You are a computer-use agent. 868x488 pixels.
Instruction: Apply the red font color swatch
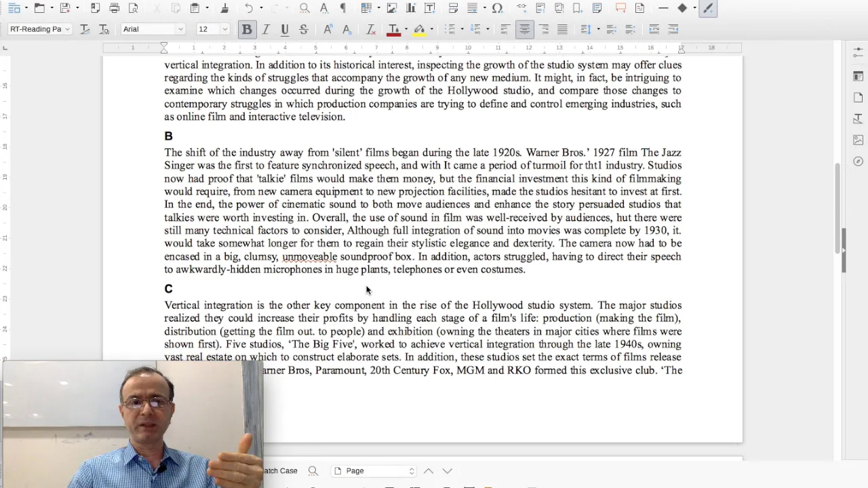pos(393,30)
